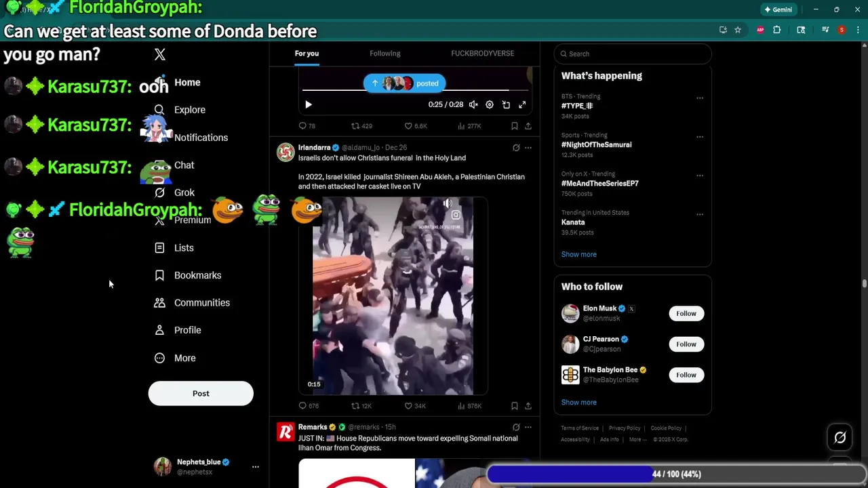Unmute the casket video's sound icon

pos(448,203)
